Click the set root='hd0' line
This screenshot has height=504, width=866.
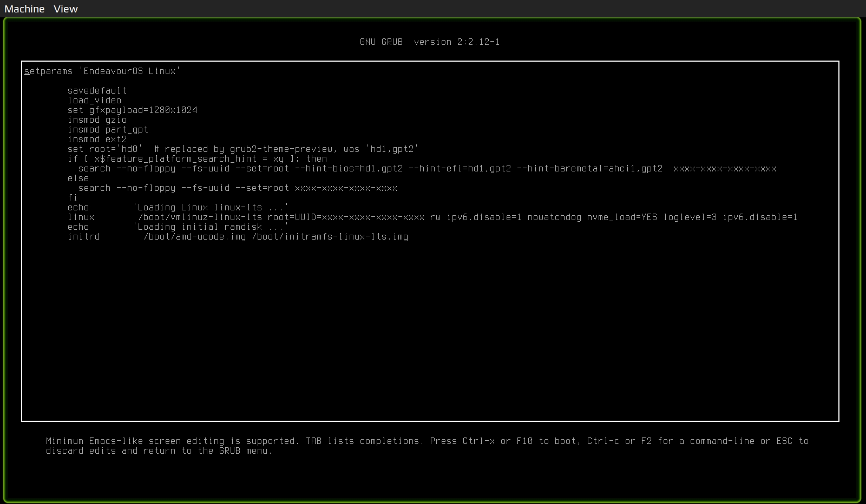[243, 149]
